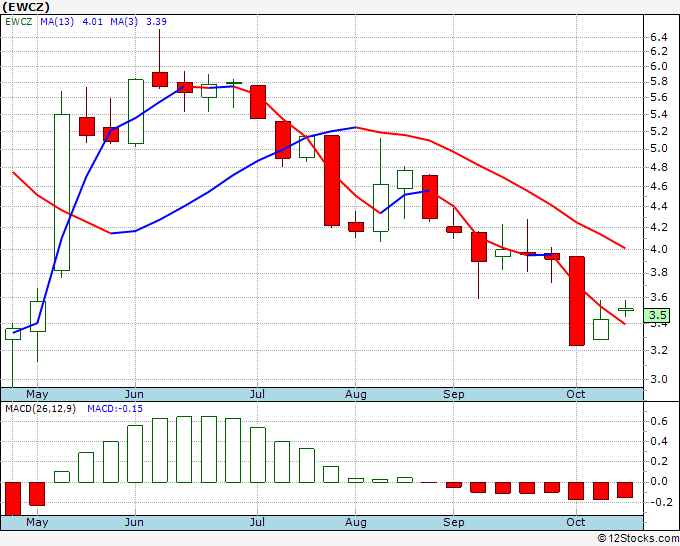Open the 12Stocks.com copyright link

click(x=638, y=539)
